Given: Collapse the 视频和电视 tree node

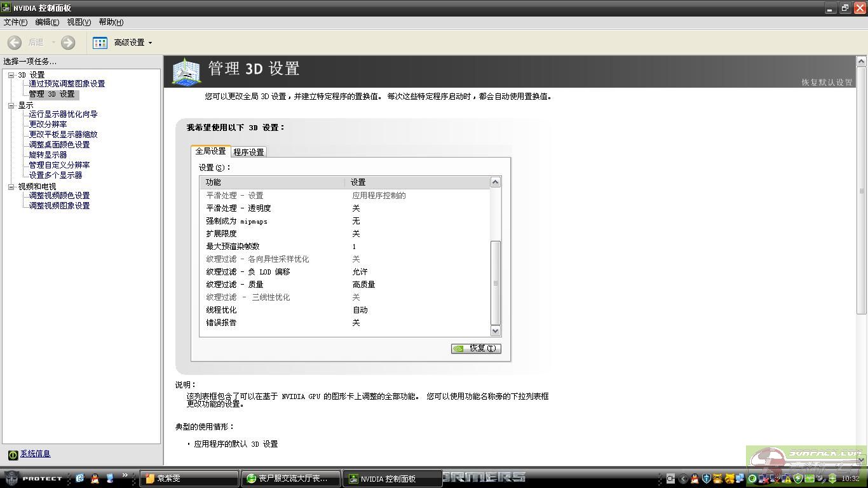Looking at the screenshot, I should (x=11, y=187).
